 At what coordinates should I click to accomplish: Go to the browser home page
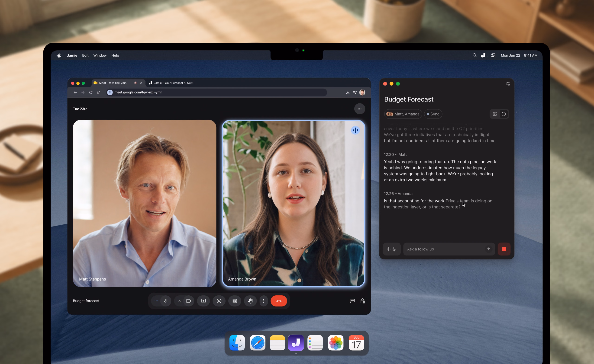coord(99,93)
